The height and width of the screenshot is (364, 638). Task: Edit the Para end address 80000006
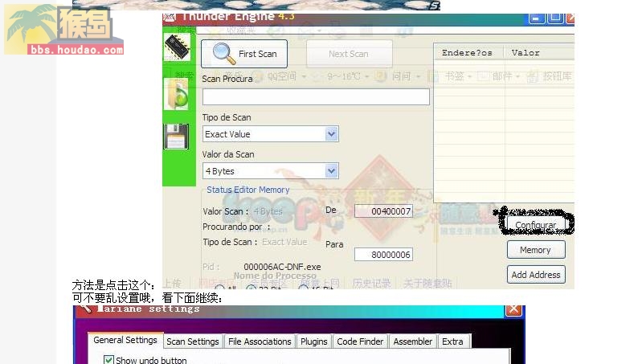383,255
